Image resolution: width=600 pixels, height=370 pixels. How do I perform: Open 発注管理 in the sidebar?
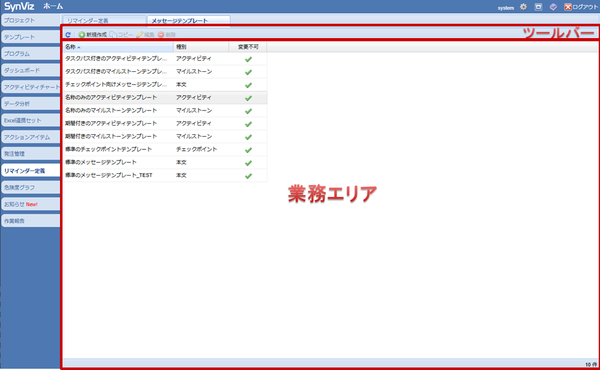(31, 153)
